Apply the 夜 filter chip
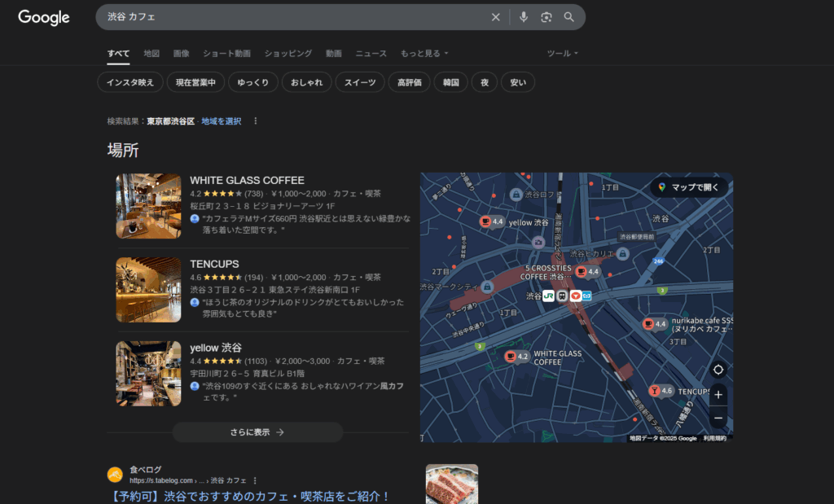 coord(485,82)
